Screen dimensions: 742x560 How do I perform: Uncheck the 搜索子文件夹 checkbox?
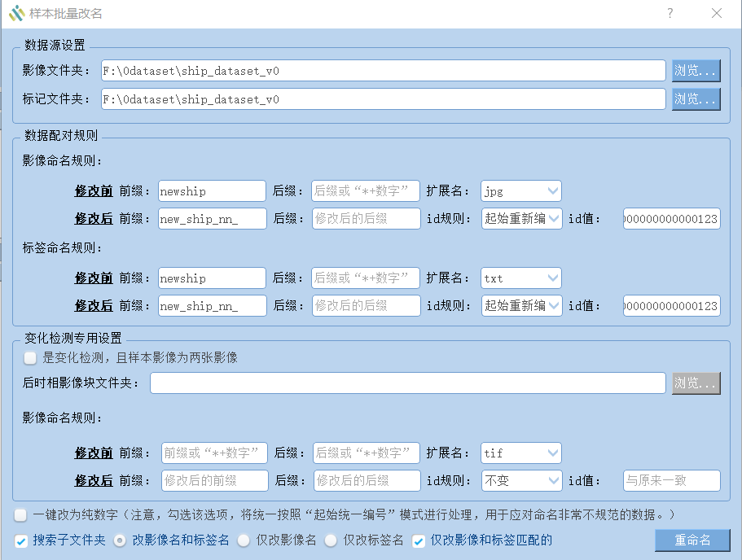pyautogui.click(x=21, y=540)
